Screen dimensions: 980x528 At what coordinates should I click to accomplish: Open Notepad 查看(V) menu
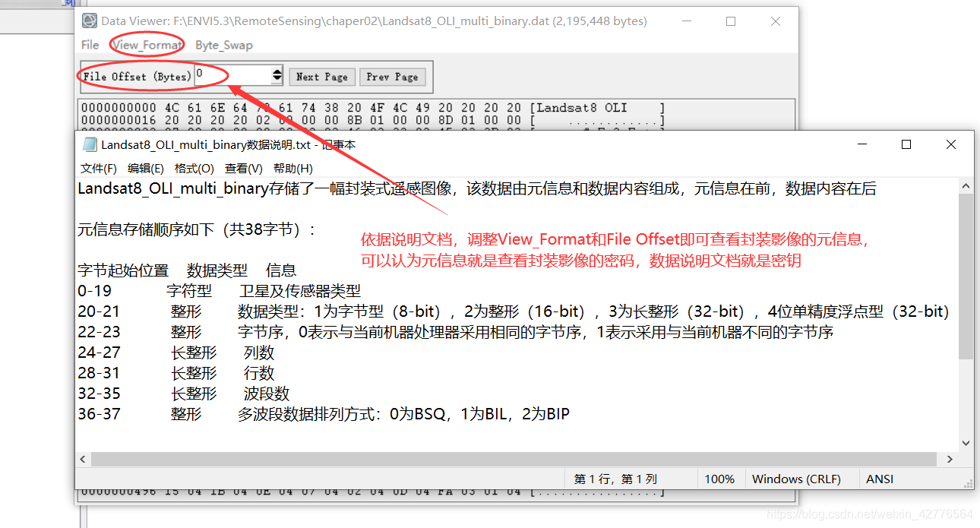(x=244, y=168)
